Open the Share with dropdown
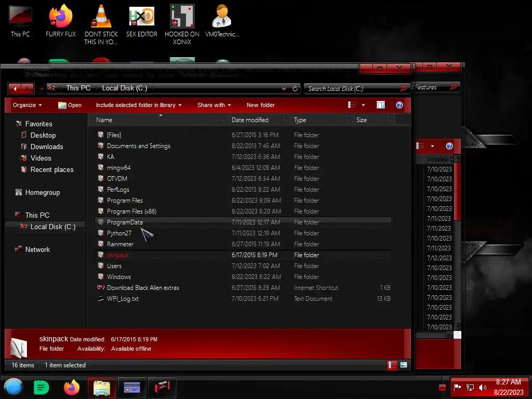The image size is (532, 399). coord(214,105)
